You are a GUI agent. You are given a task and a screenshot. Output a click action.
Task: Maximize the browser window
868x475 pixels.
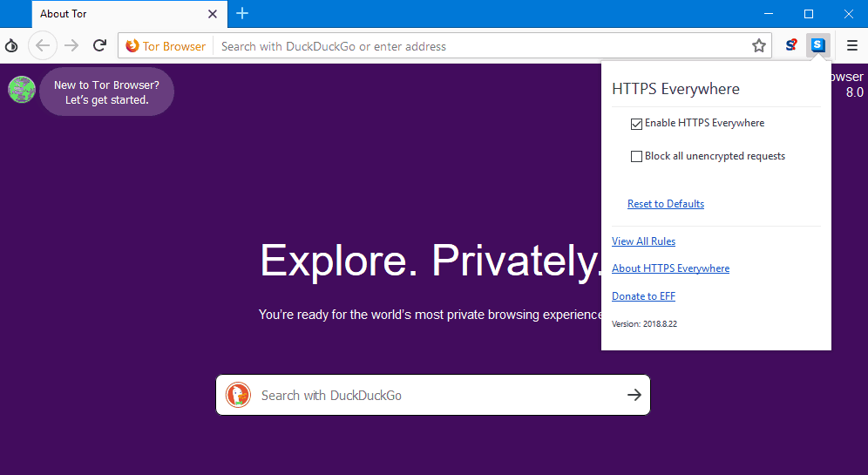(809, 14)
